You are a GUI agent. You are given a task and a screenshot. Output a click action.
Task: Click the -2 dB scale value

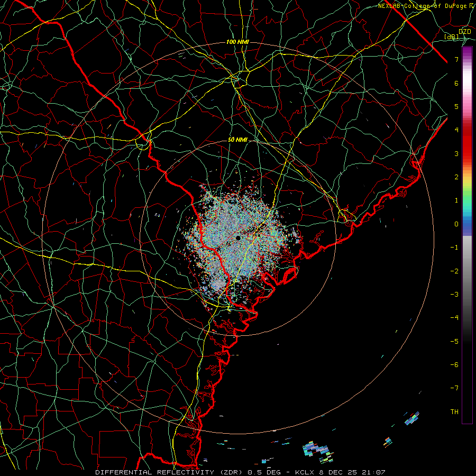click(x=454, y=271)
